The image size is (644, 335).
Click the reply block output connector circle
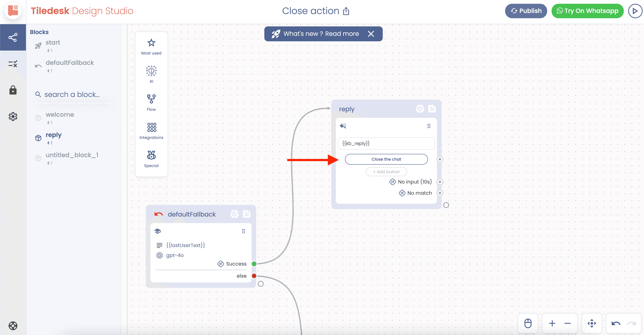pyautogui.click(x=446, y=205)
